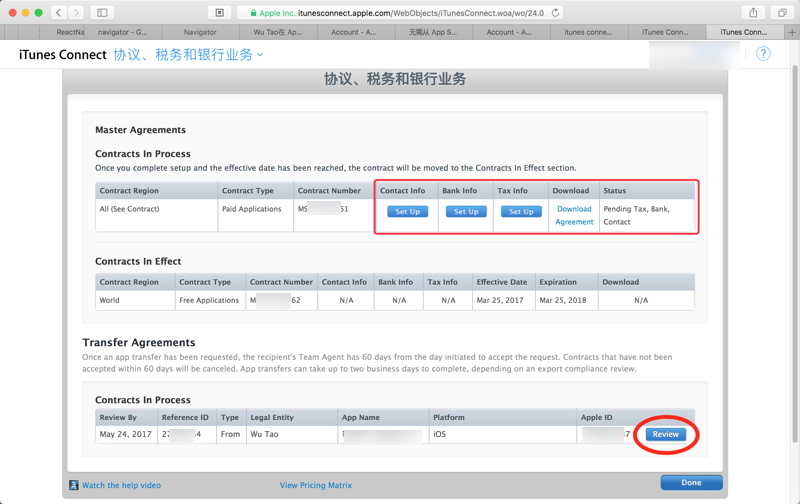This screenshot has height=504, width=800.
Task: Click the Mar 25, 2017 effective date
Action: 500,300
